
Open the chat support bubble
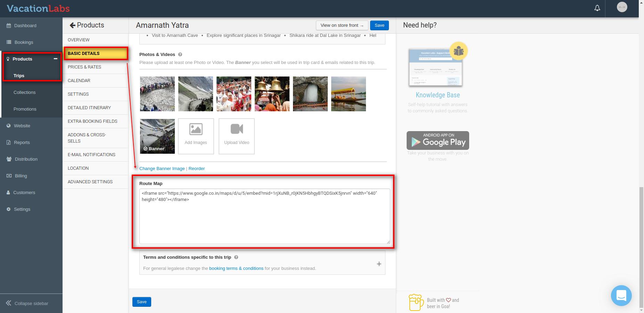(621, 295)
